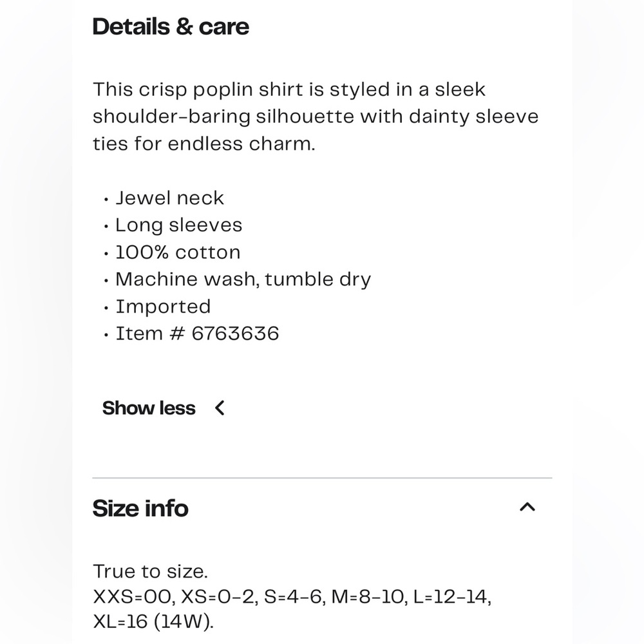Viewport: 644px width, 644px height.
Task: Click the Show less chevron arrow
Action: [x=220, y=408]
